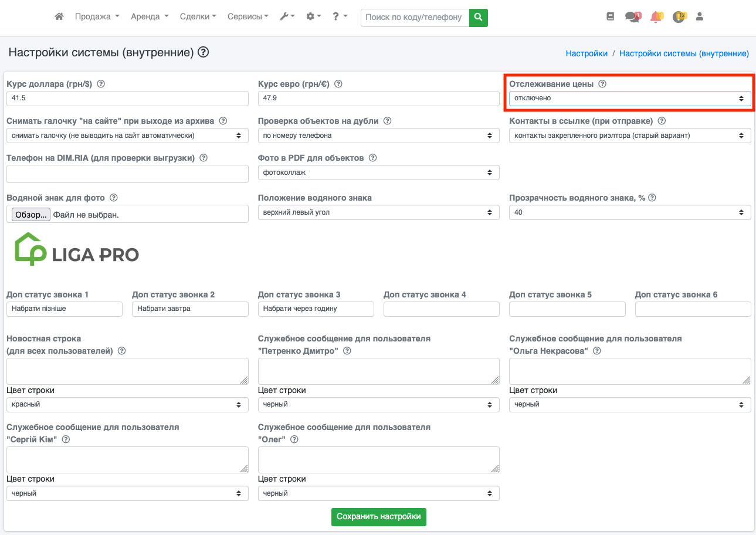Open the gear settings menu
The image size is (756, 535).
[x=314, y=17]
